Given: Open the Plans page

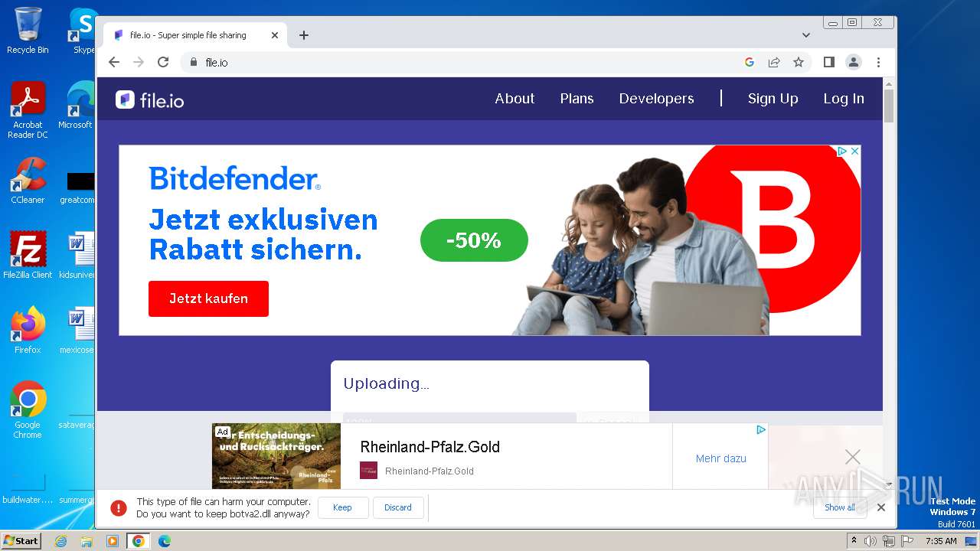Looking at the screenshot, I should coord(577,99).
